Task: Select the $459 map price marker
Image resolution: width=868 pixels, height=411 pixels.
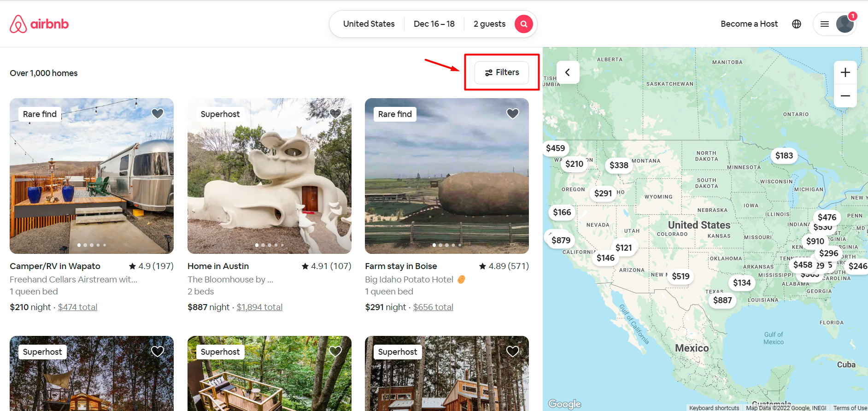Action: (555, 148)
